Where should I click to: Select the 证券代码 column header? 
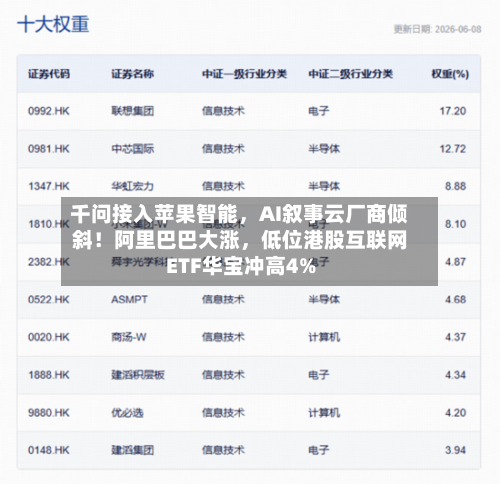49,74
